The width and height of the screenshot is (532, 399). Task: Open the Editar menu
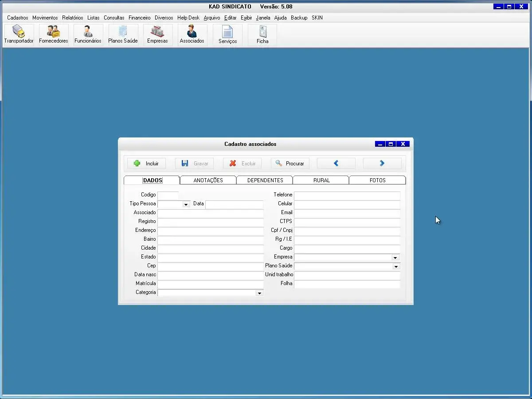tap(231, 18)
